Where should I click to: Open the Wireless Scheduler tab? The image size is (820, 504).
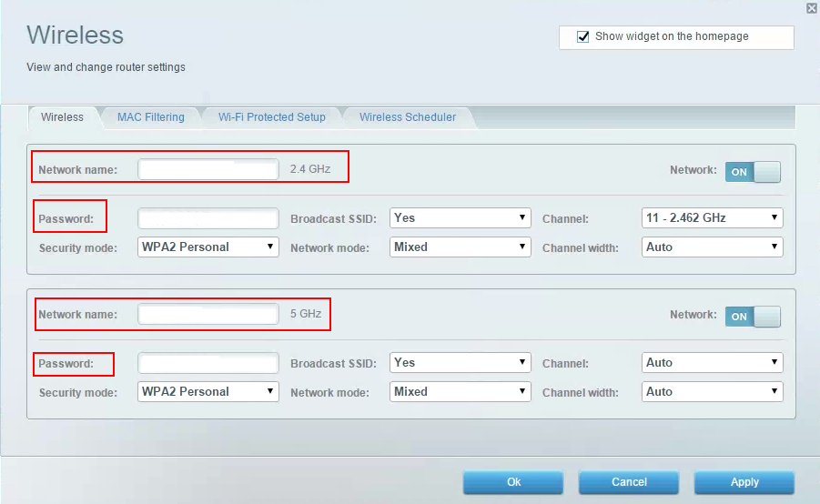[x=407, y=117]
